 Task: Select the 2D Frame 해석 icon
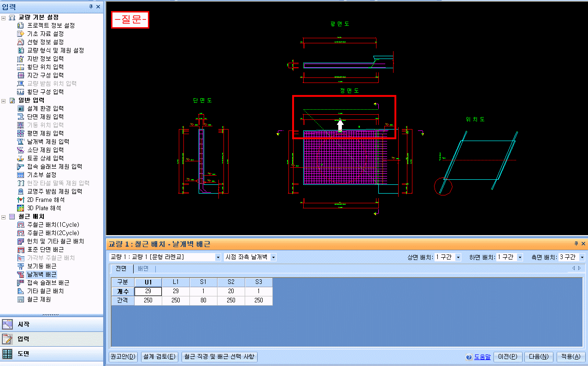(x=20, y=200)
